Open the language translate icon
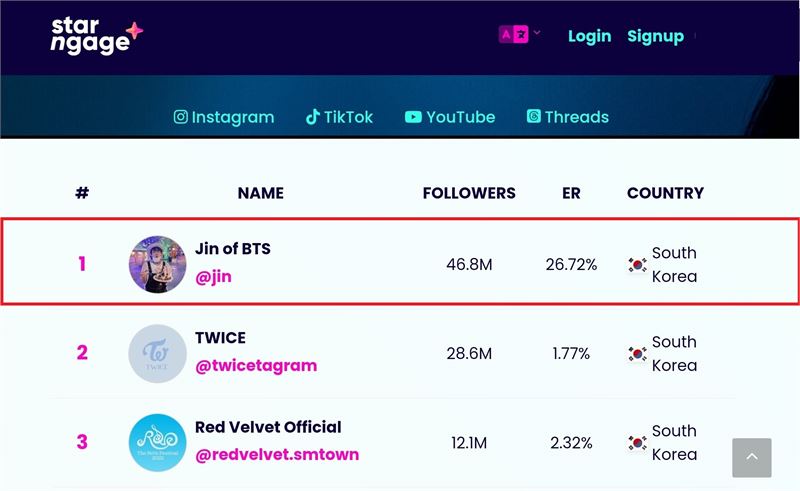Image resolution: width=800 pixels, height=491 pixels. pos(513,35)
